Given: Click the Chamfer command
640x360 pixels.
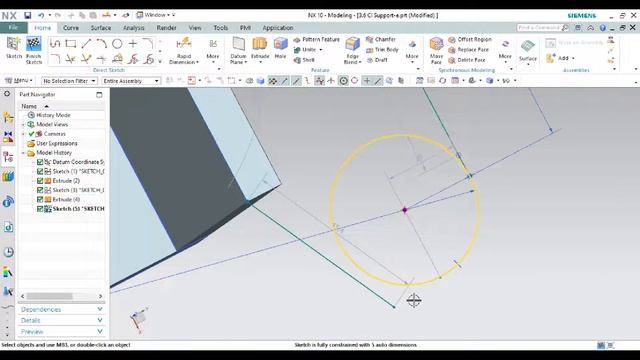Looking at the screenshot, I should [x=381, y=39].
